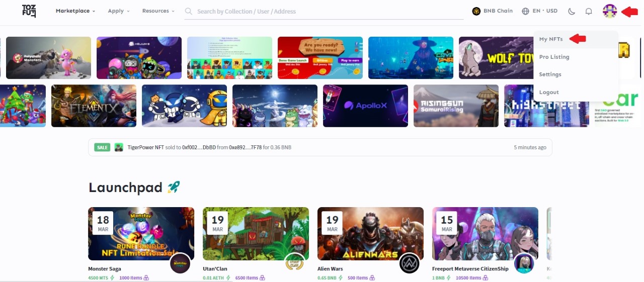Open the ElementX banner
Image resolution: width=644 pixels, height=282 pixels.
point(94,106)
